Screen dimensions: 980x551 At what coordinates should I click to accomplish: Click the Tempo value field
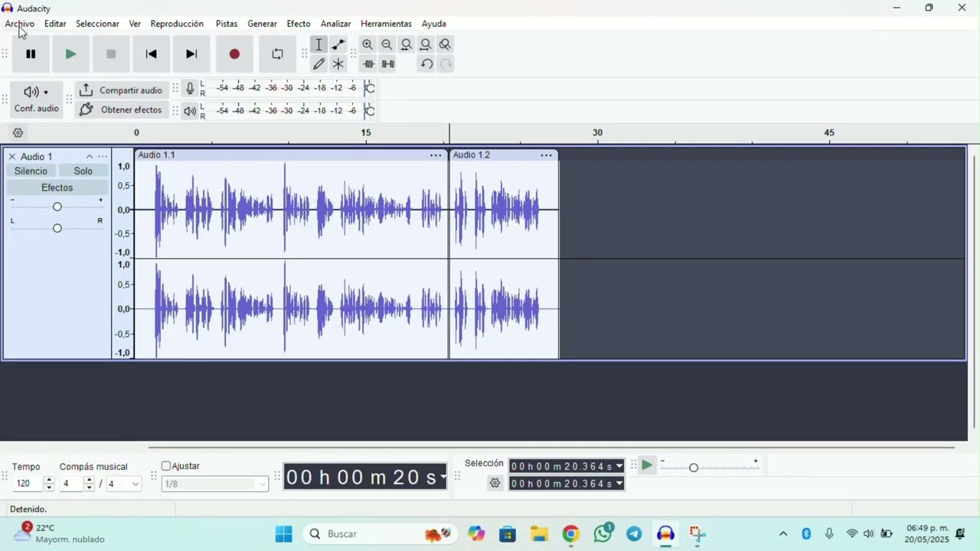[x=28, y=484]
